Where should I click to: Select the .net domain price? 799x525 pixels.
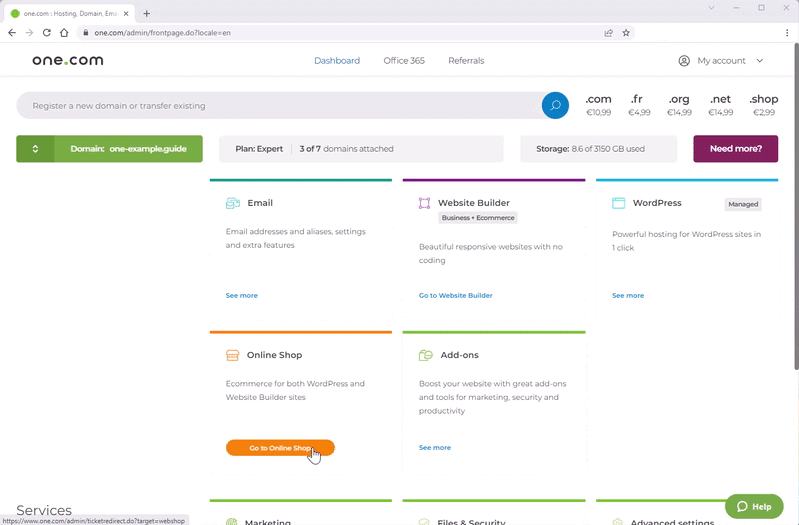[721, 105]
